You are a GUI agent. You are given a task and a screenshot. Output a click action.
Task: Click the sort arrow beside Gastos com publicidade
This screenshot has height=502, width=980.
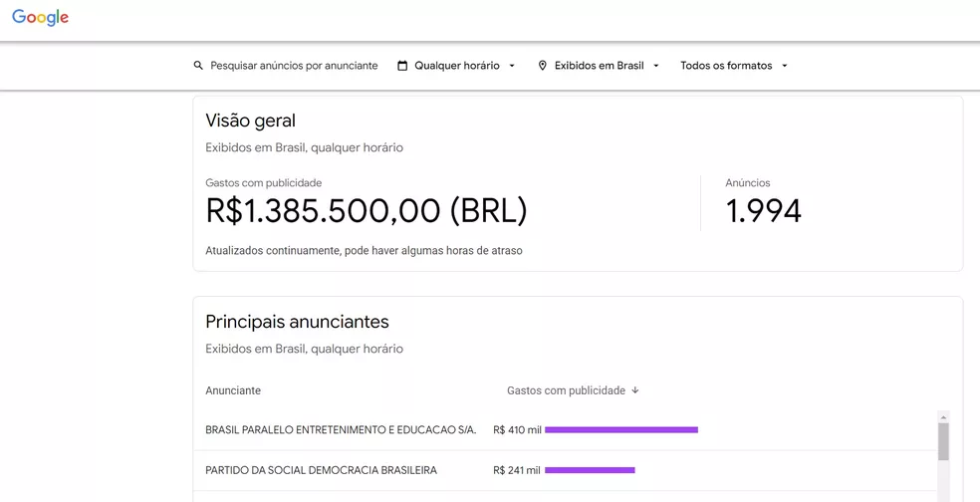click(x=635, y=390)
